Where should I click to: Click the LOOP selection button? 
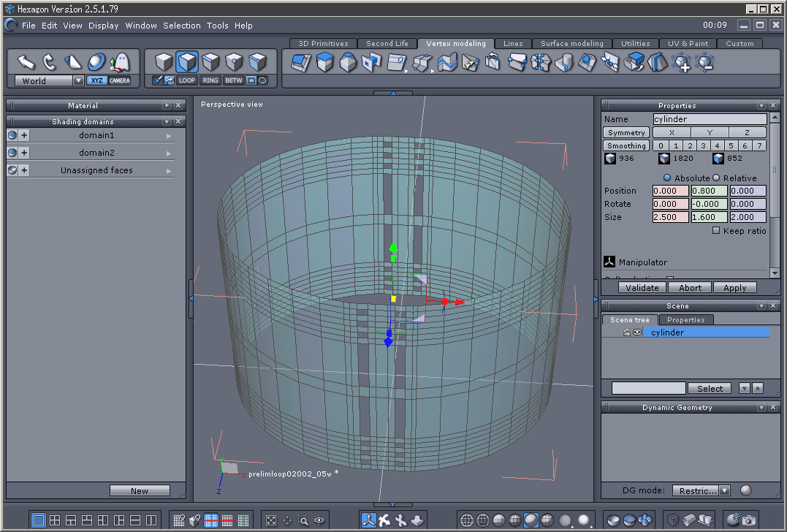187,80
